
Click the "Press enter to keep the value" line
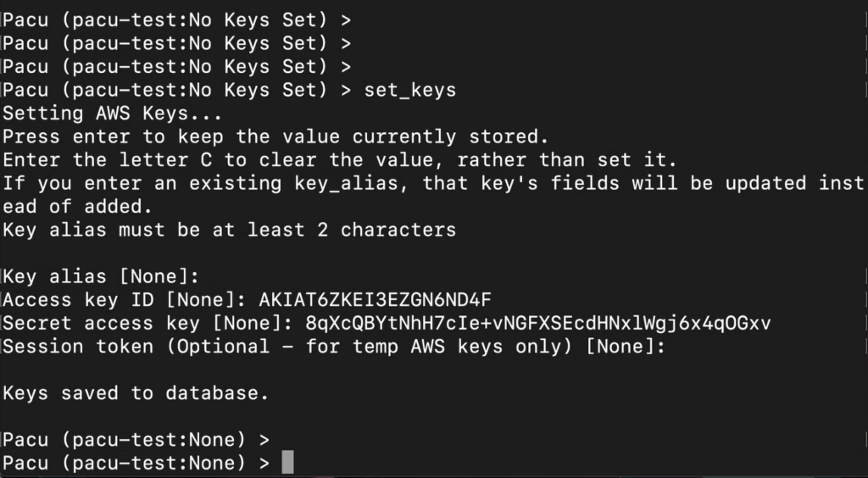pyautogui.click(x=276, y=136)
